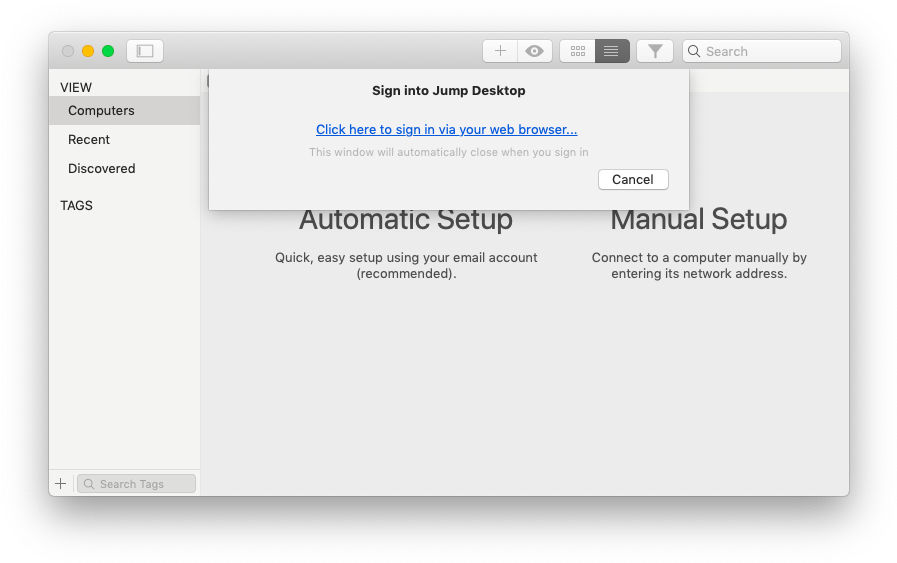Zoom the window with green button
This screenshot has height=563, width=897.
pos(108,51)
